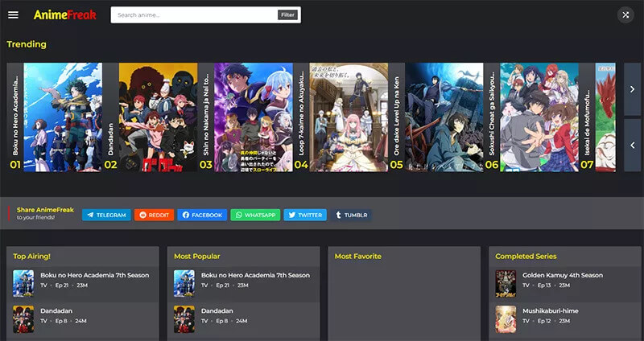The width and height of the screenshot is (644, 341).
Task: Open the Shin no Nakama trending poster
Action: 254,117
